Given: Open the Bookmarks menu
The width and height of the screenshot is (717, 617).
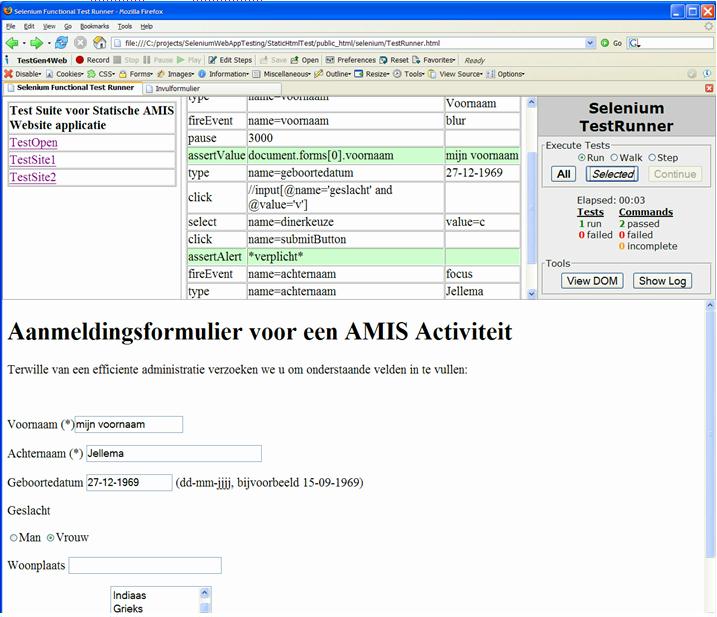Looking at the screenshot, I should pos(94,26).
